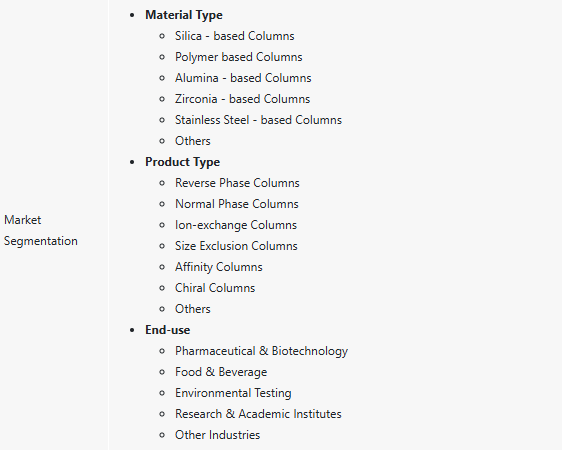Select Silica - based Columns entry

click(x=234, y=36)
